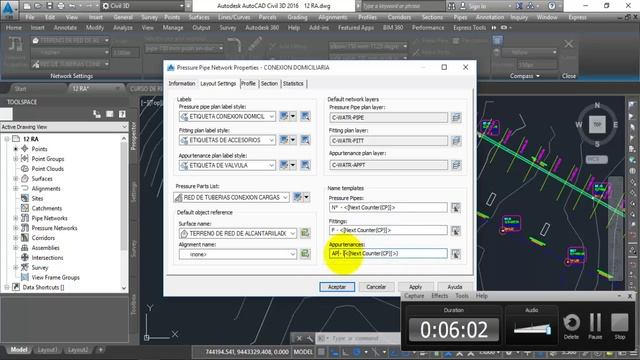The width and height of the screenshot is (640, 360).
Task: Click the Print icon in quick access toolbar
Action: (x=61, y=6)
